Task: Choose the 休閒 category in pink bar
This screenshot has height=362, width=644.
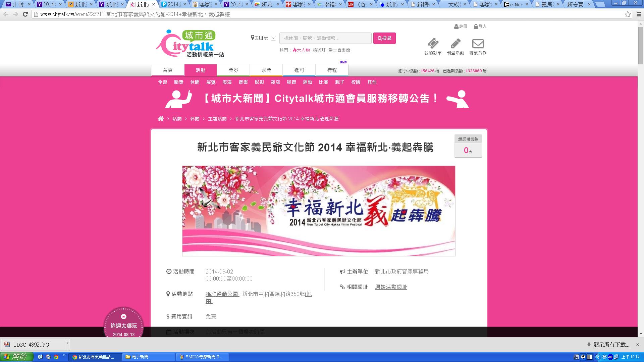Action: pyautogui.click(x=195, y=82)
